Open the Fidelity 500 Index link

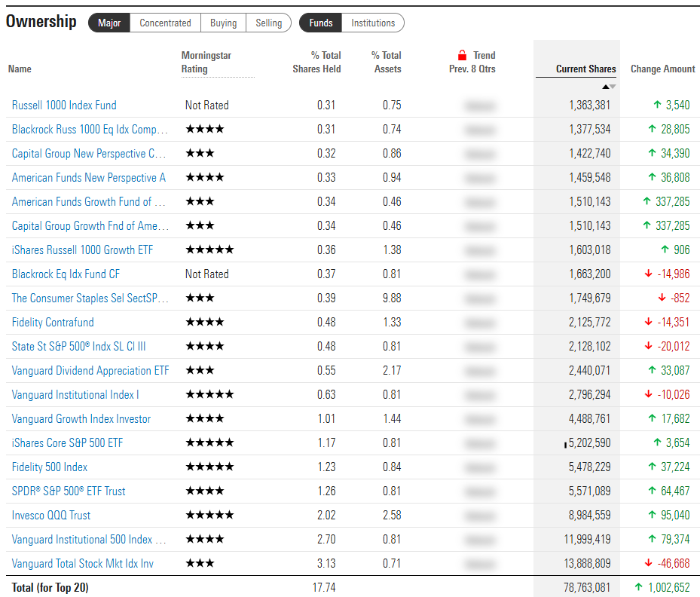(50, 467)
